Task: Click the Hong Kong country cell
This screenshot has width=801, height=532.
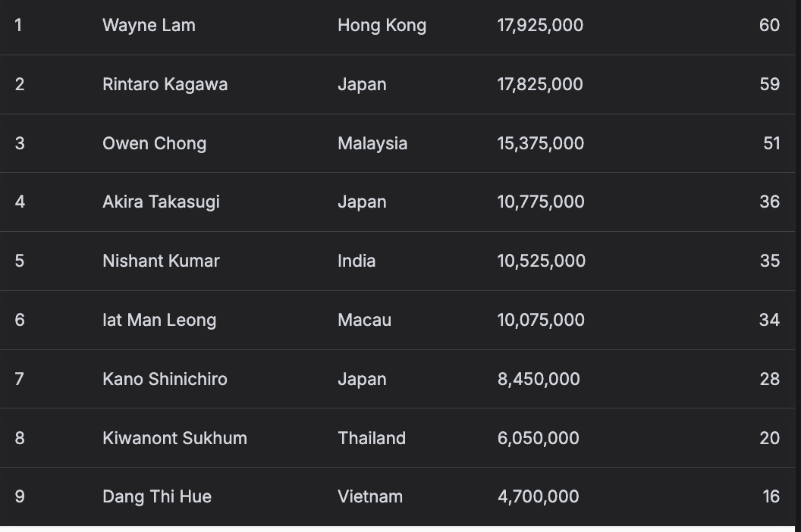Action: [x=382, y=26]
